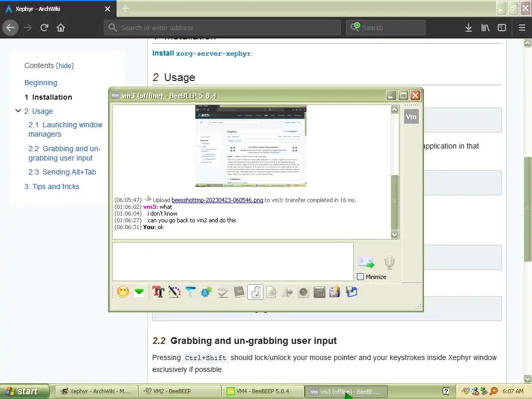Switch to VM4 - BeeBEEP 5.8.4 taskbar item
Screen dimensions: 532x399
click(262, 391)
